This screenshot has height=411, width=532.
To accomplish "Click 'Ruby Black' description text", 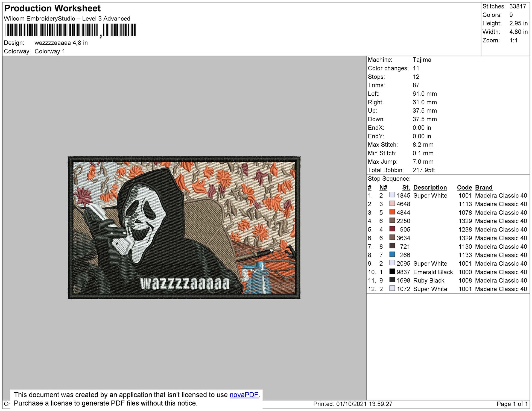I will tap(429, 281).
